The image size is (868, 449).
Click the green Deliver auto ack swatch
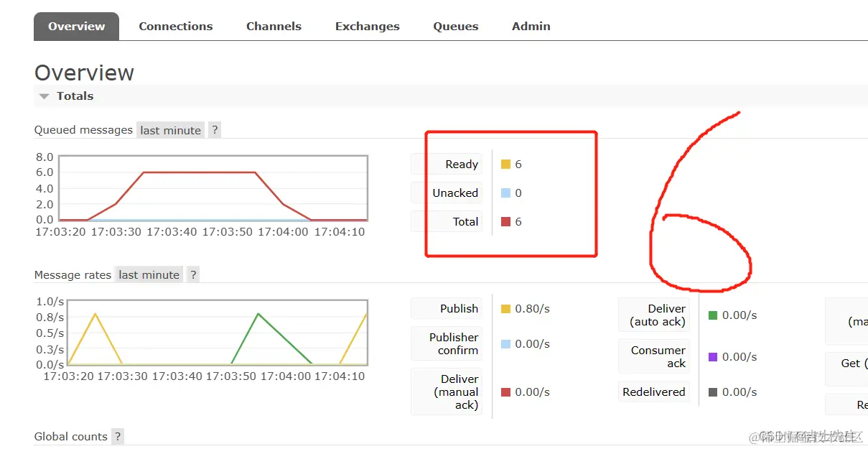pyautogui.click(x=713, y=315)
